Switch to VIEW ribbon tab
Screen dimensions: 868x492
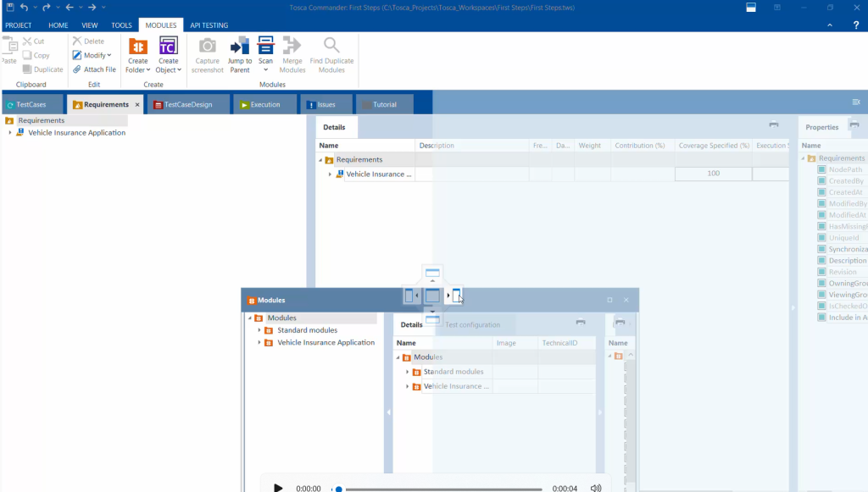click(90, 25)
